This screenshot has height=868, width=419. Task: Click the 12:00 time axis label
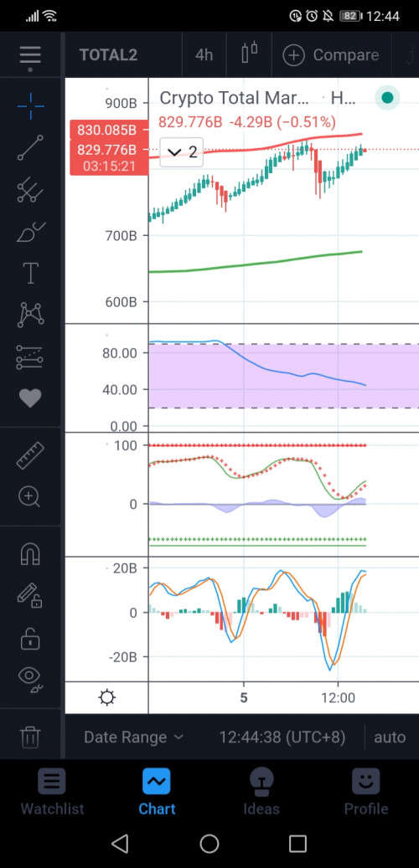(x=338, y=697)
